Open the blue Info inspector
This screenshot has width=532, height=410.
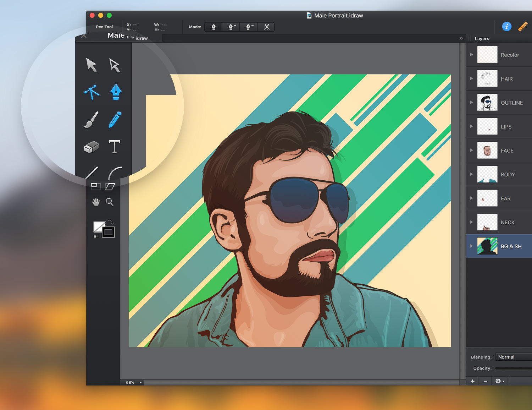tap(506, 27)
